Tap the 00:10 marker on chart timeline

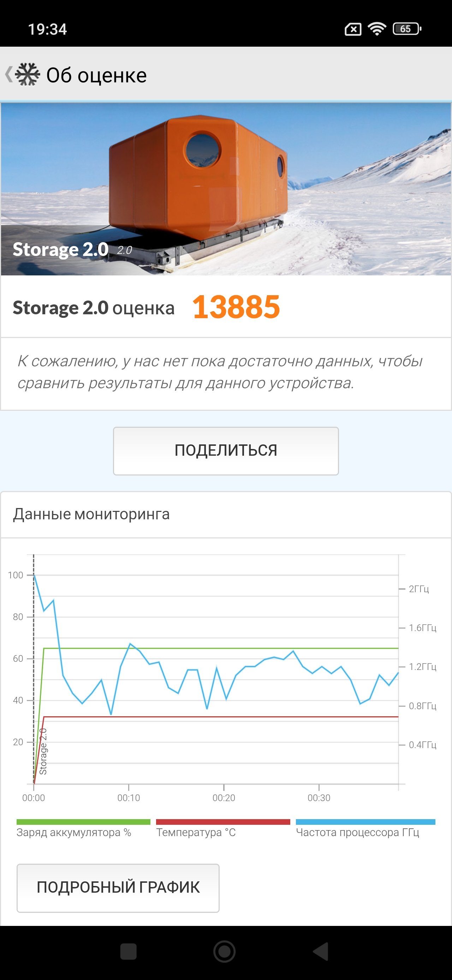[x=129, y=798]
